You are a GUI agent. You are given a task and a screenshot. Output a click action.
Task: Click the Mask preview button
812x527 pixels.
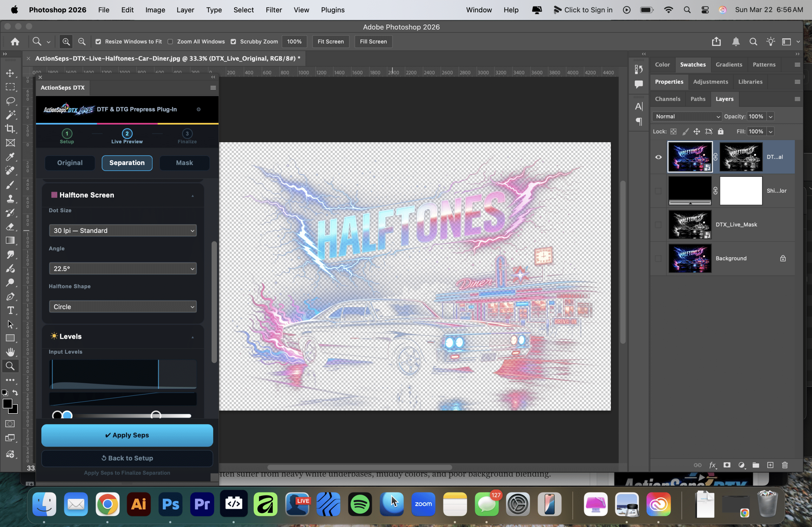[184, 163]
